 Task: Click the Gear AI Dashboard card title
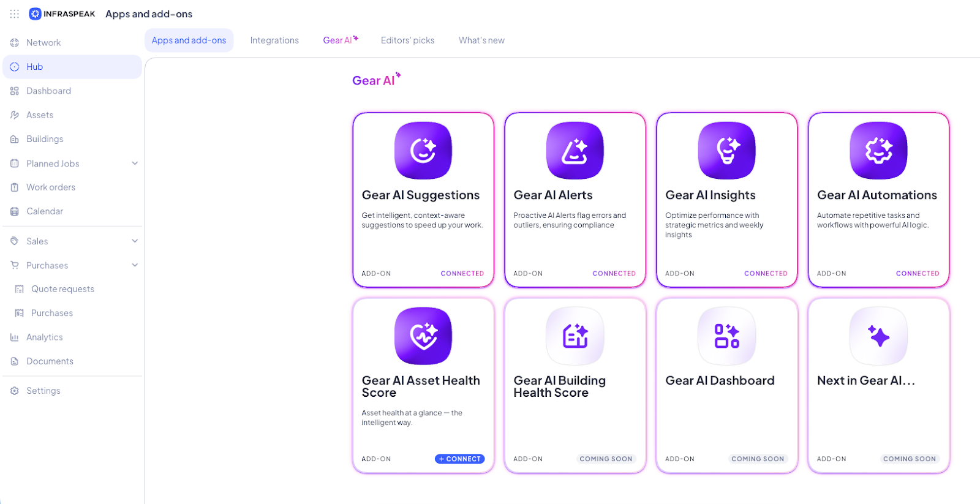click(x=720, y=380)
